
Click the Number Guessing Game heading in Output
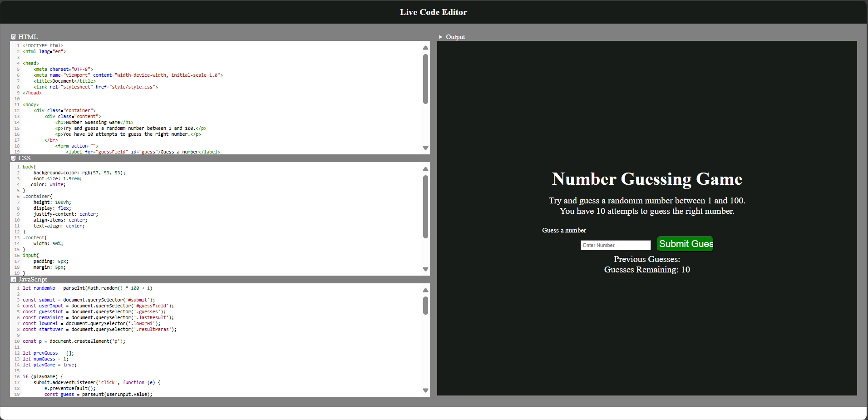(x=647, y=179)
